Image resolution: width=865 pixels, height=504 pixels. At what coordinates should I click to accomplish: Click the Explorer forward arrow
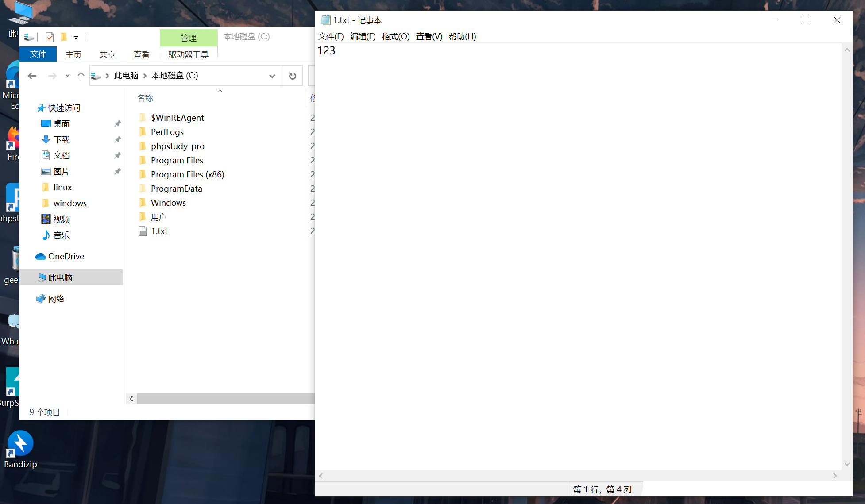(x=52, y=76)
